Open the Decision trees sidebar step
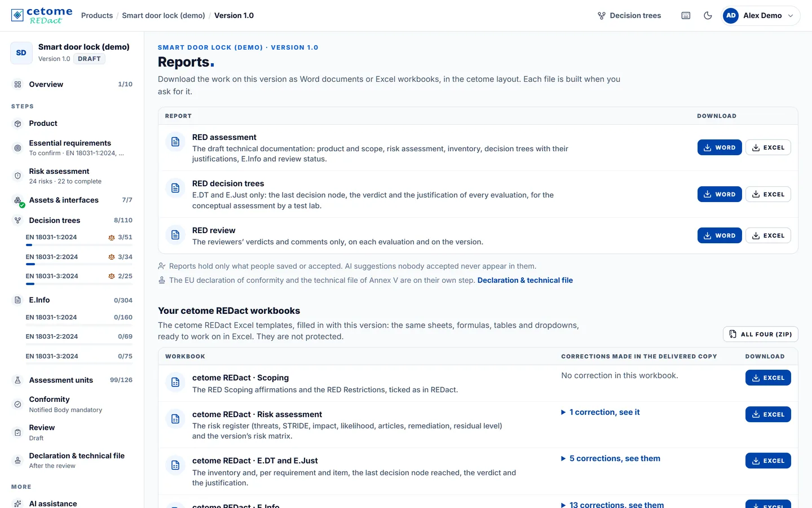 point(72,221)
